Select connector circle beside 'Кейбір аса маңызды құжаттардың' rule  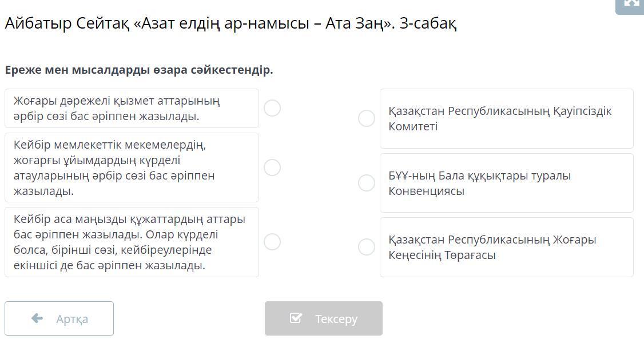(x=272, y=242)
